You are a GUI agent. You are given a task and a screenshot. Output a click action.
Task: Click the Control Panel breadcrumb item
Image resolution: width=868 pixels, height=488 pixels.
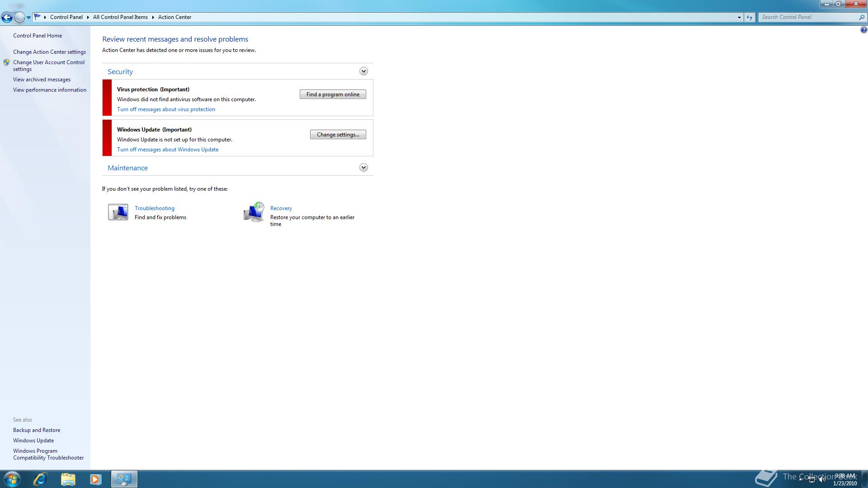coord(66,17)
